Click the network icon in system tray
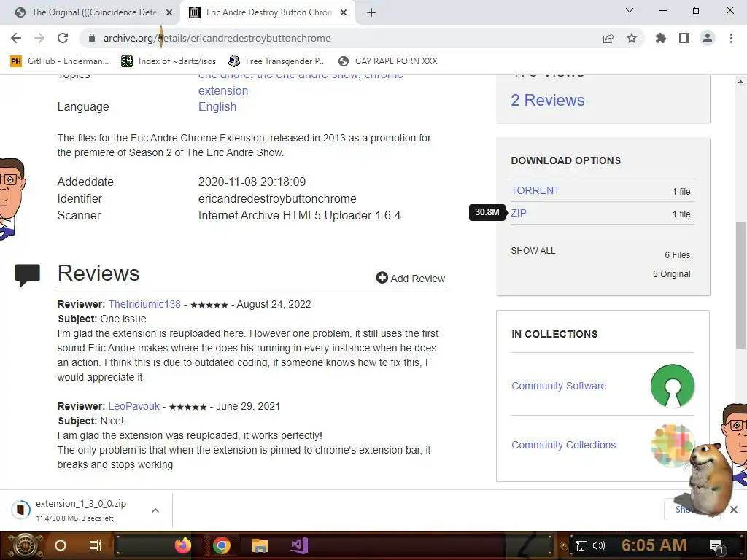Viewport: 747px width, 560px height. (581, 545)
